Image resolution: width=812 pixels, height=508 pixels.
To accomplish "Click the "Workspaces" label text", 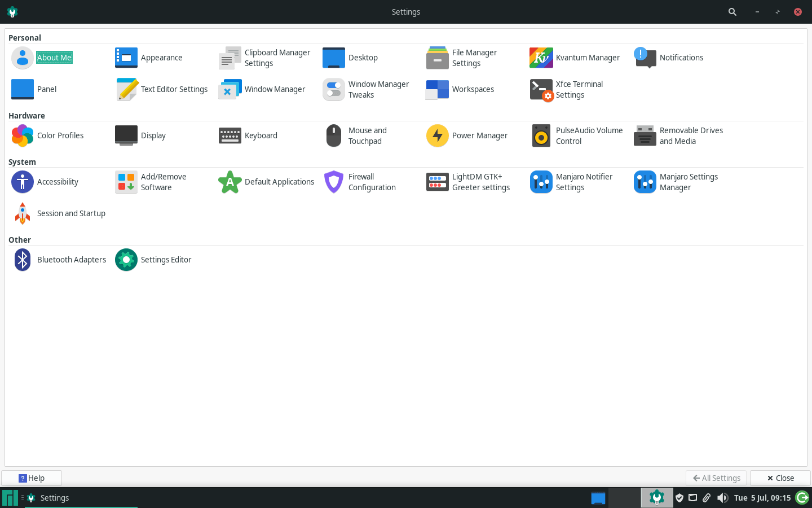I will [x=473, y=89].
